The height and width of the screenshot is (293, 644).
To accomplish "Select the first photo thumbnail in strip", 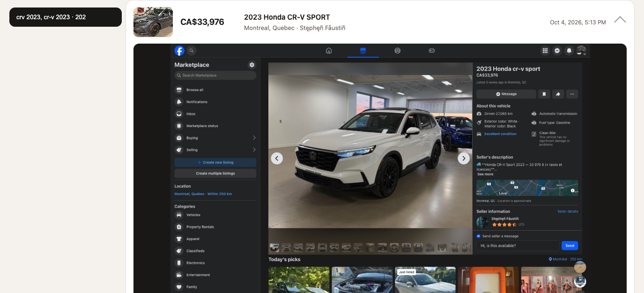I will point(274,247).
